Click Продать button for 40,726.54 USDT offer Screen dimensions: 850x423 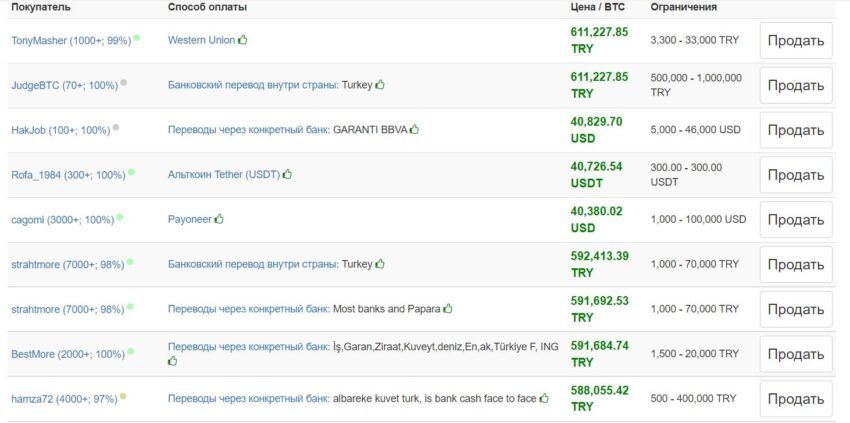tap(796, 175)
